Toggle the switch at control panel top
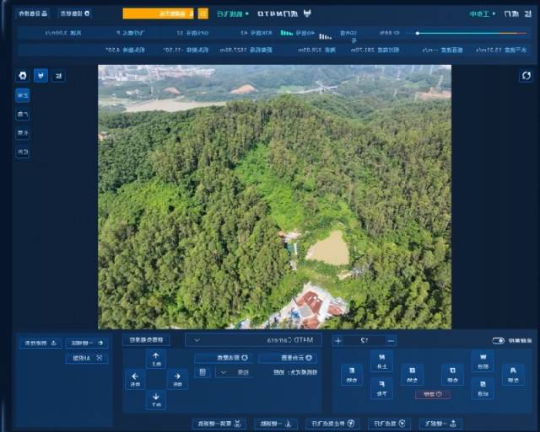Screen dimensions: 540x432 498,341
